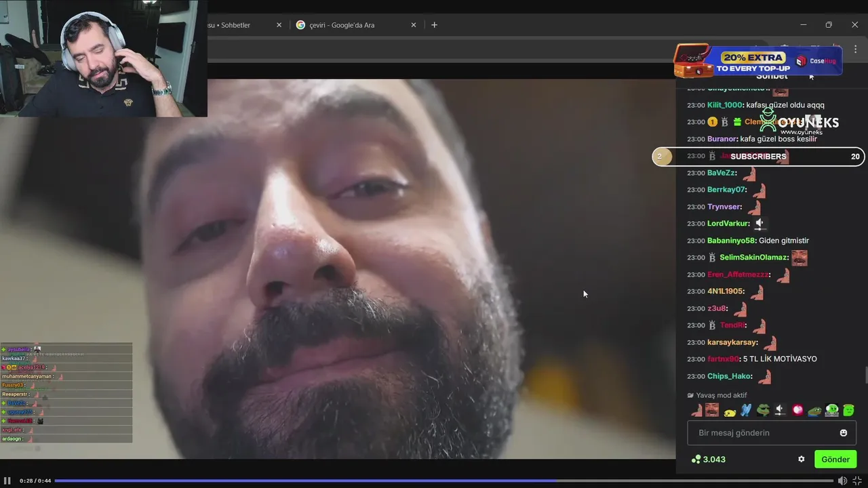
Task: Click the badge beside TendRi
Action: pyautogui.click(x=712, y=325)
